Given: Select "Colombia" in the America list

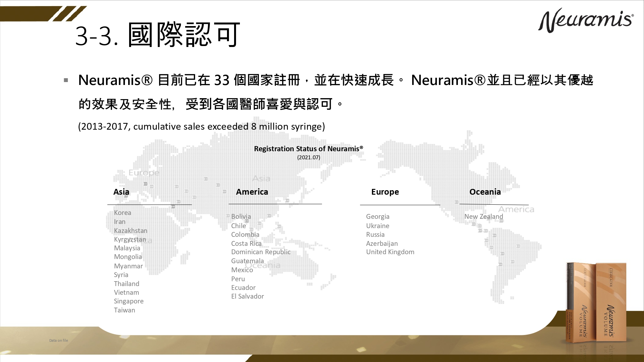Looking at the screenshot, I should click(245, 235).
